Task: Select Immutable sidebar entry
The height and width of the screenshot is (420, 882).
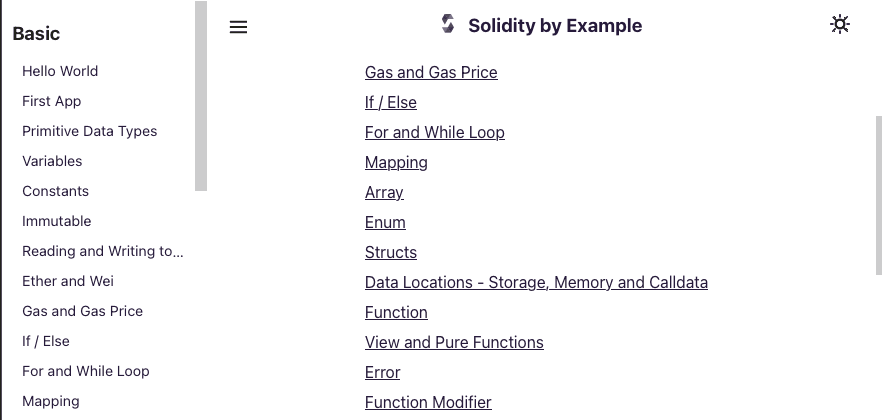Action: (56, 221)
